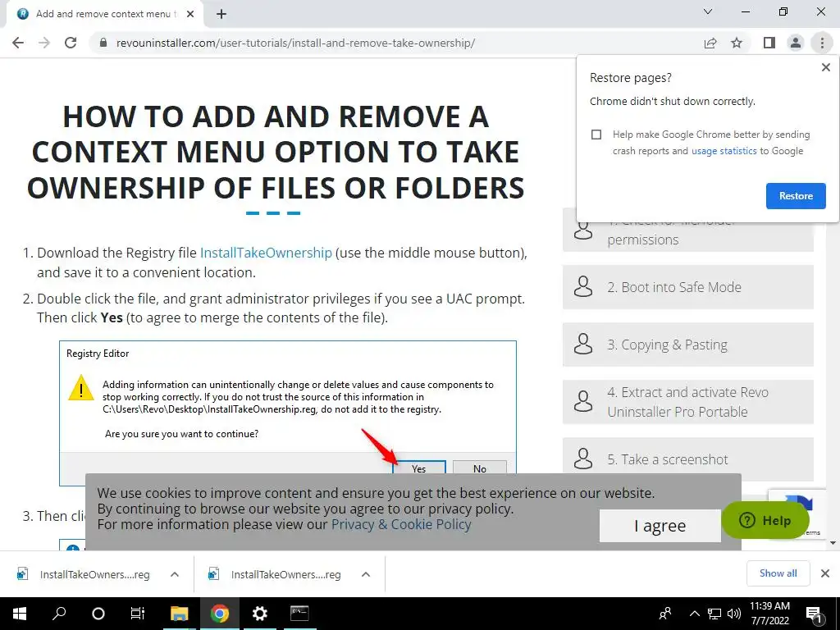Click the Restore button
Screen dimensions: 840x630
(796, 196)
